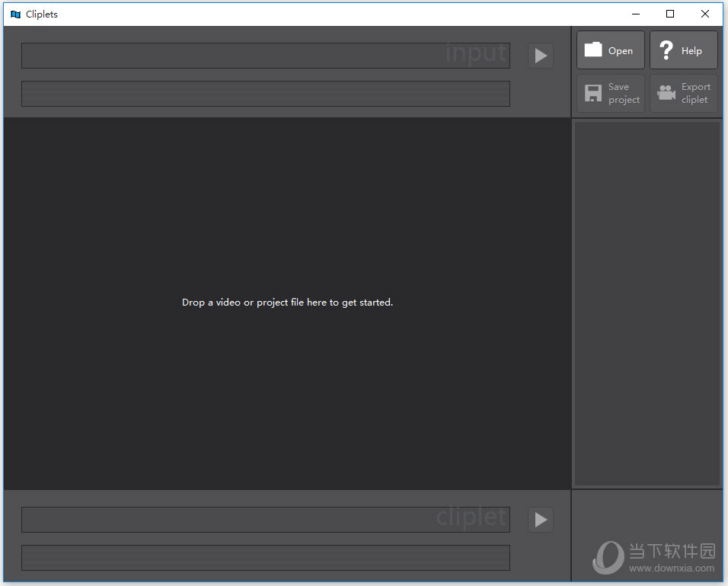Open a video or project file
The image size is (728, 586).
[610, 50]
